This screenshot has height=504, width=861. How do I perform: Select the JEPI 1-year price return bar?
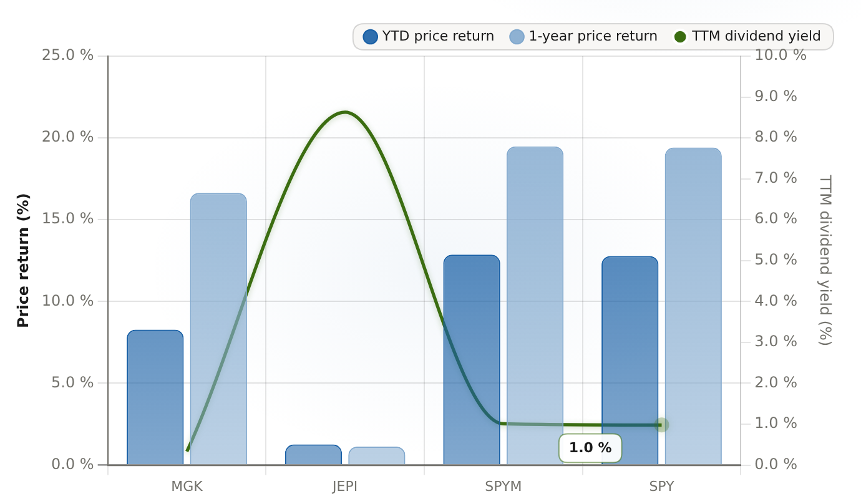[377, 456]
